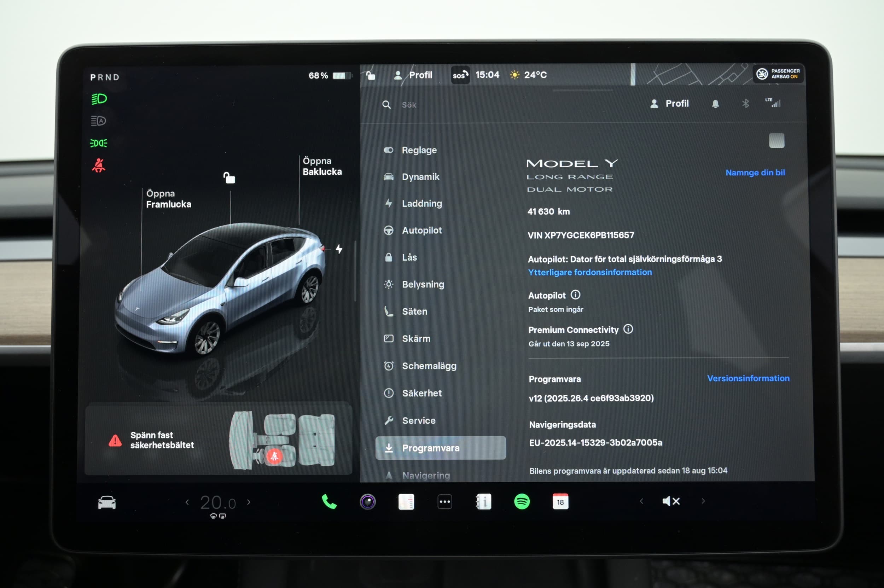The image size is (884, 588).
Task: Select the Programvara menu item
Action: click(x=441, y=448)
